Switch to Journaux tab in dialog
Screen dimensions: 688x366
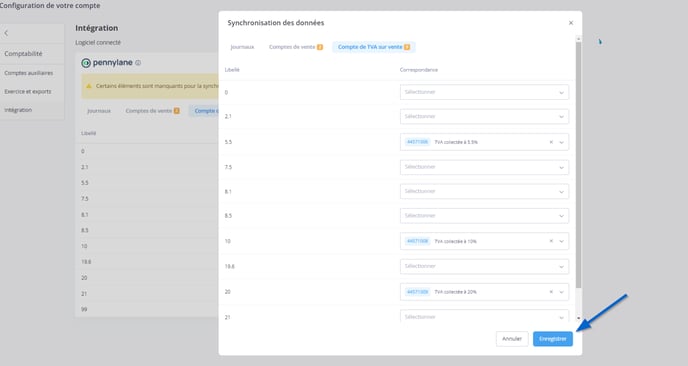click(242, 47)
